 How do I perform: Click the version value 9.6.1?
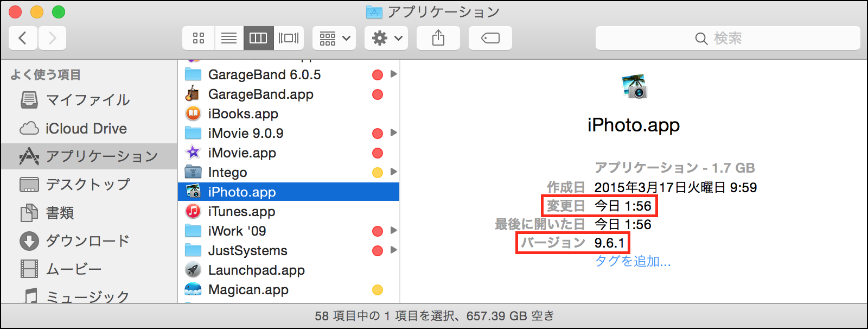(x=610, y=243)
